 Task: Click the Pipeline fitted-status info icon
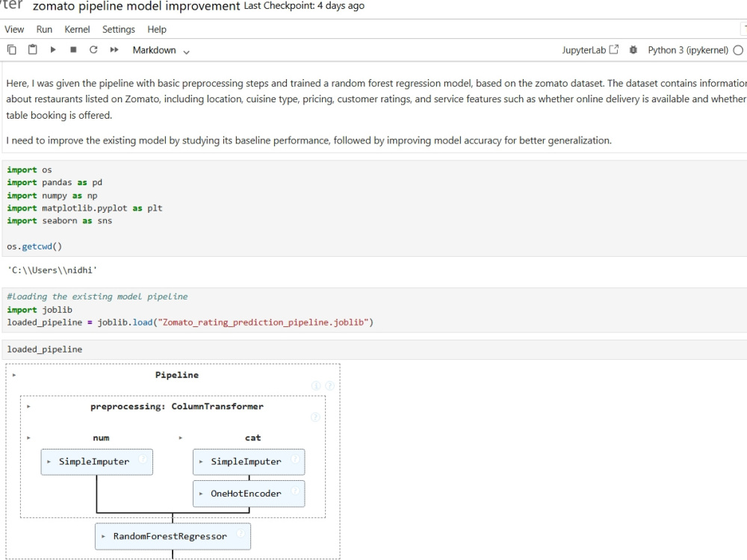(316, 386)
